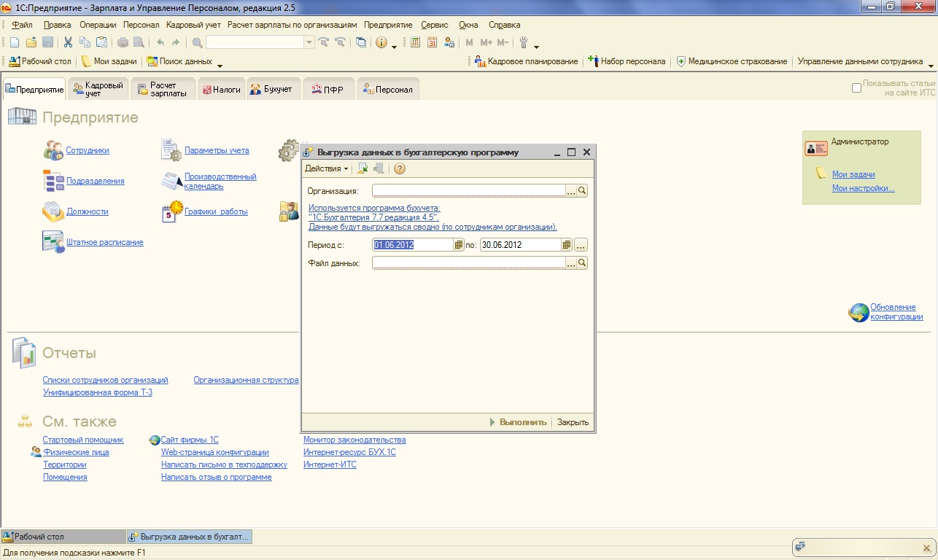Click ellipsis button of Организация field
The image size is (938, 560).
pyautogui.click(x=571, y=191)
